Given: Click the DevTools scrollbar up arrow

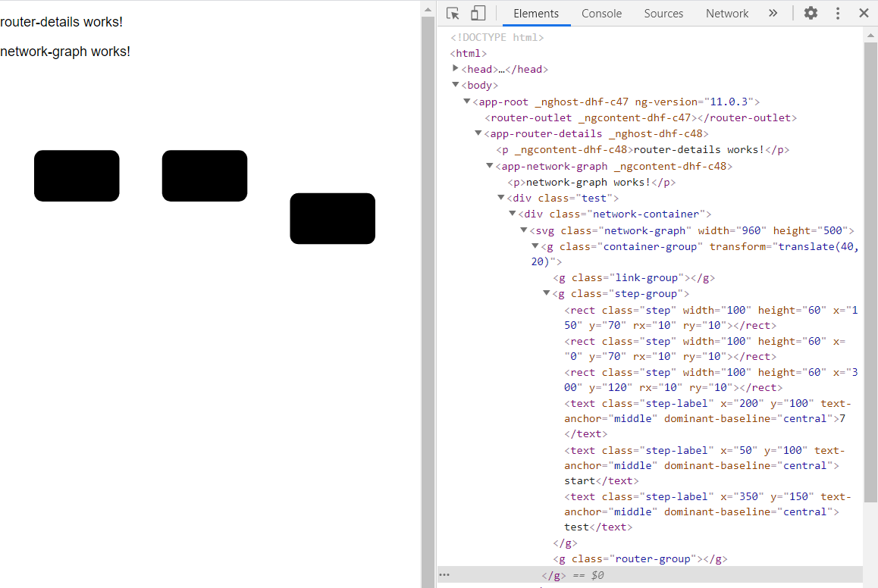Looking at the screenshot, I should (x=870, y=35).
